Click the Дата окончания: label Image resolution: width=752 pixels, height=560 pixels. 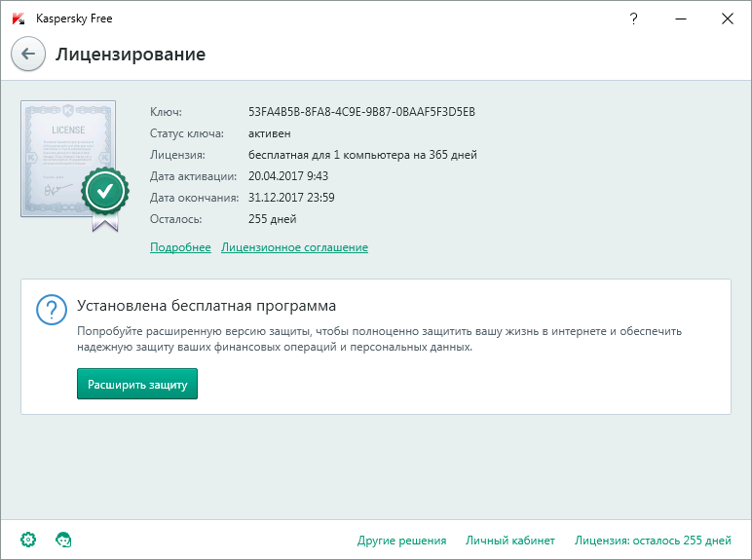194,198
